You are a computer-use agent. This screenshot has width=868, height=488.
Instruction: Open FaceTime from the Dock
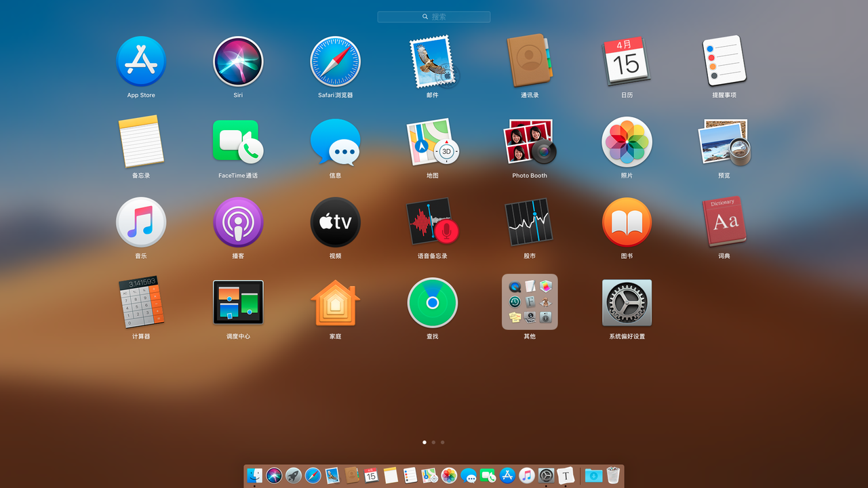click(488, 475)
